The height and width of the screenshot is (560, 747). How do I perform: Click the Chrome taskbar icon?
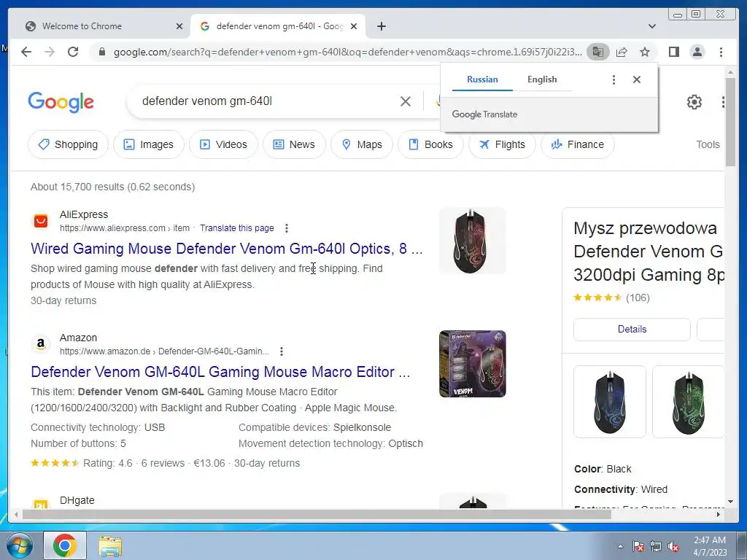coord(65,545)
